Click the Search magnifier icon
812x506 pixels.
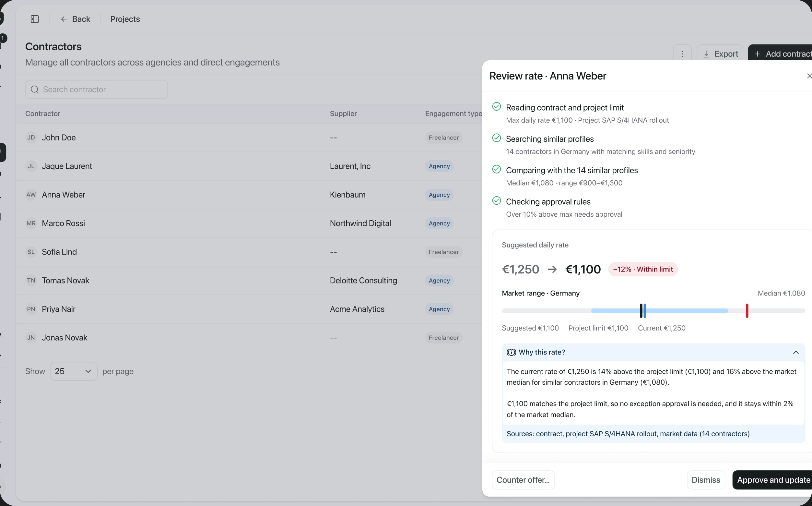[x=35, y=90]
